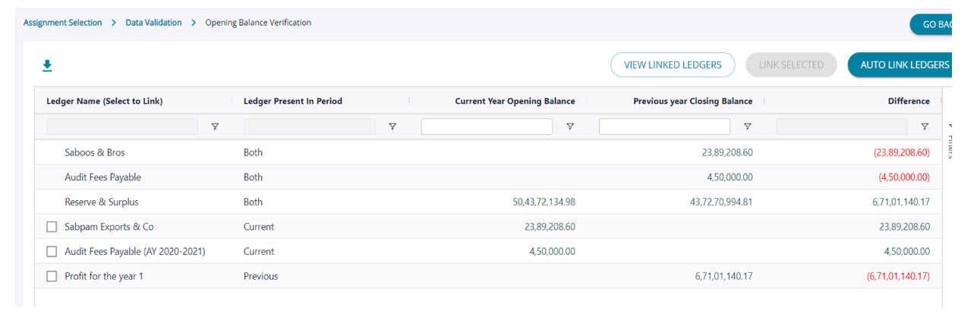Viewport: 980px width, 323px height.
Task: Click the Link Selected button
Action: pyautogui.click(x=791, y=65)
